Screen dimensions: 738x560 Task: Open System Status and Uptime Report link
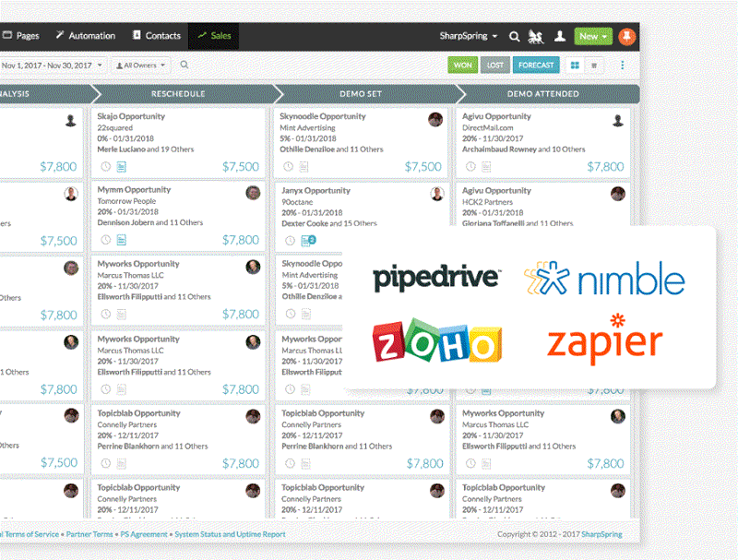pyautogui.click(x=230, y=534)
